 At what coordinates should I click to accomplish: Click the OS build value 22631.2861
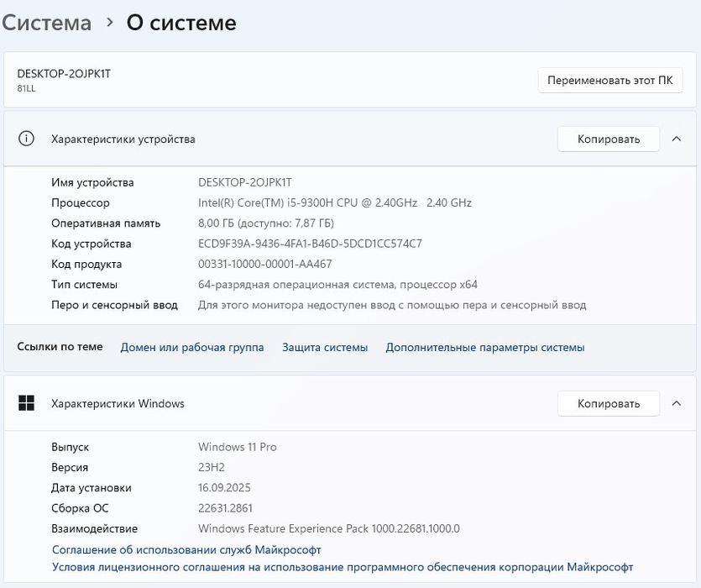pyautogui.click(x=225, y=508)
